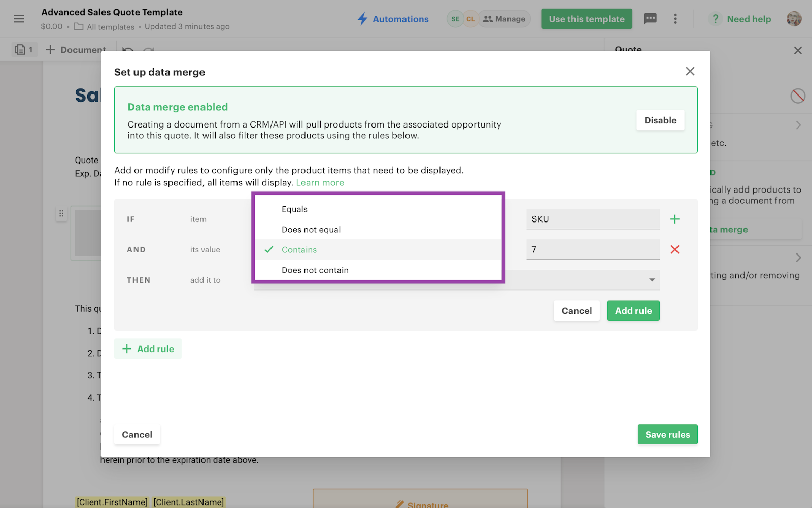This screenshot has height=508, width=812.
Task: Close the data merge dialog
Action: [690, 71]
